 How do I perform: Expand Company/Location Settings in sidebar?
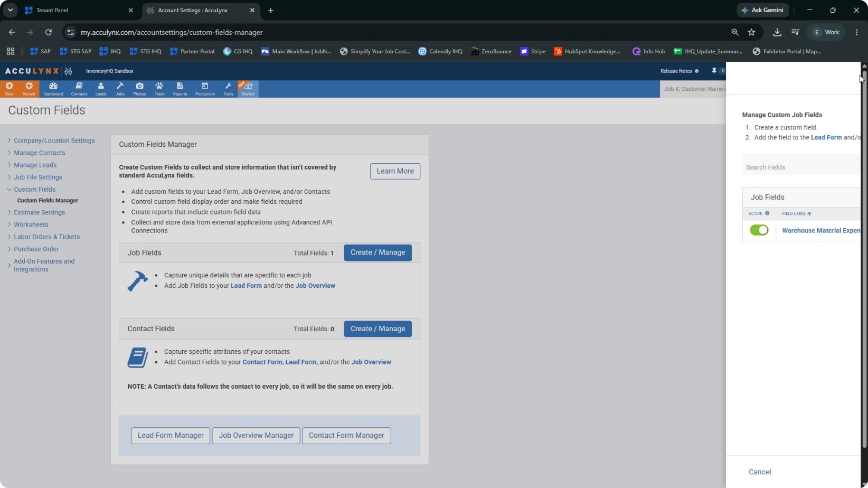pos(51,140)
